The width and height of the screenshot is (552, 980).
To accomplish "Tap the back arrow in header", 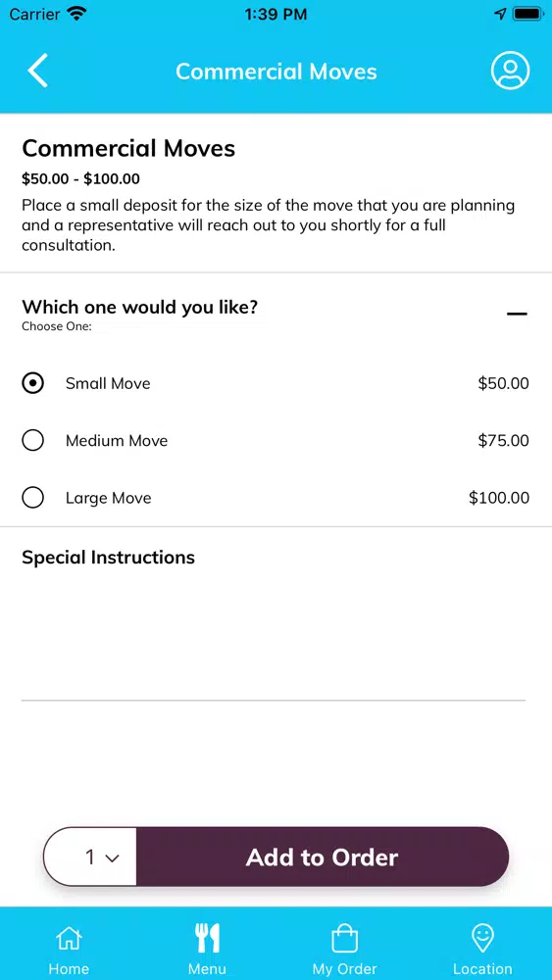I will 37,71.
